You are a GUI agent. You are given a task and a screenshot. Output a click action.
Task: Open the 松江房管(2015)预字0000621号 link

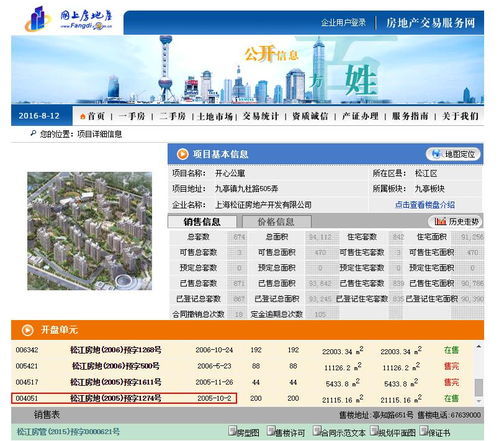tap(68, 432)
